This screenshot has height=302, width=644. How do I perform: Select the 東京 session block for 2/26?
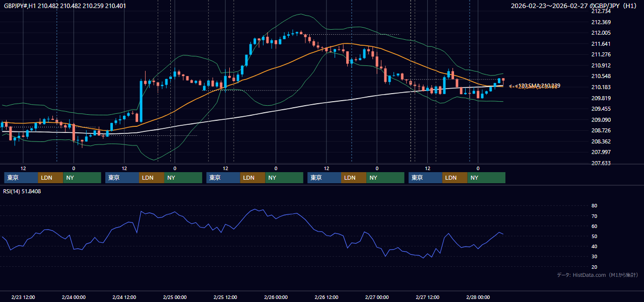(x=324, y=178)
